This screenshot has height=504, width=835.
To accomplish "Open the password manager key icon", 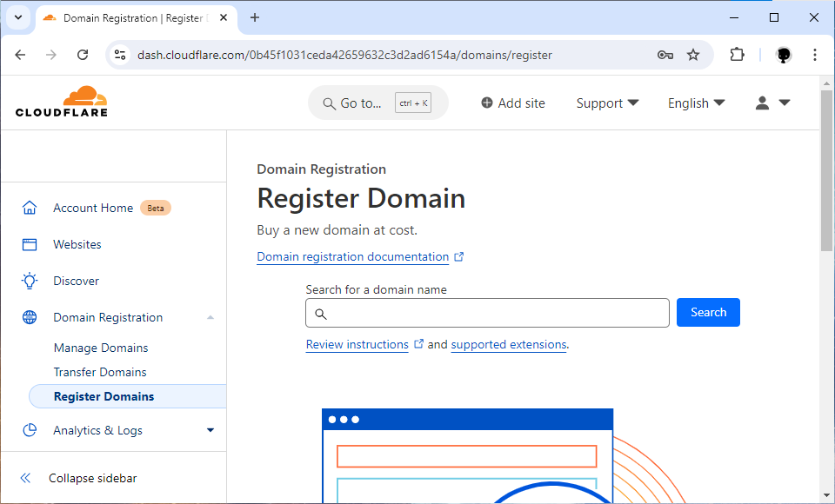I will [x=665, y=55].
